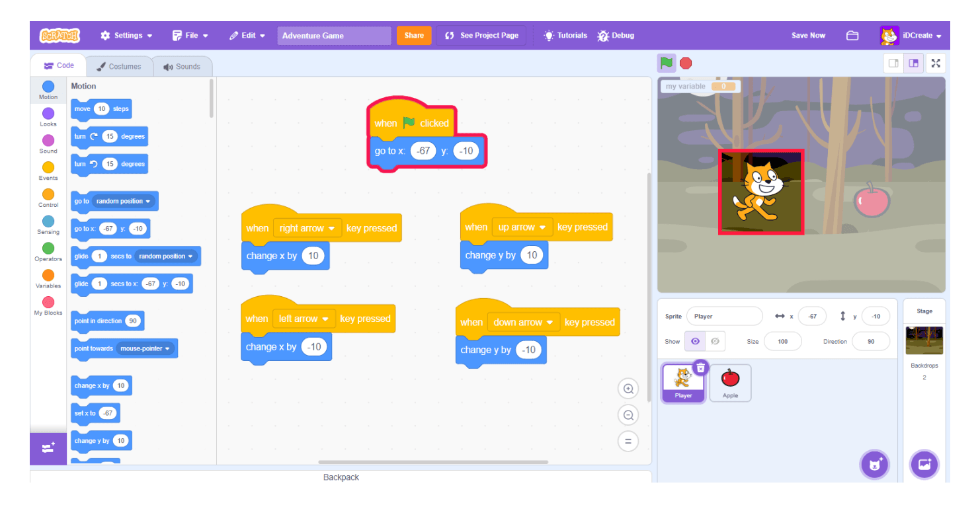Open the left arrow key dropdown
This screenshot has width=980, height=509.
[x=304, y=319]
